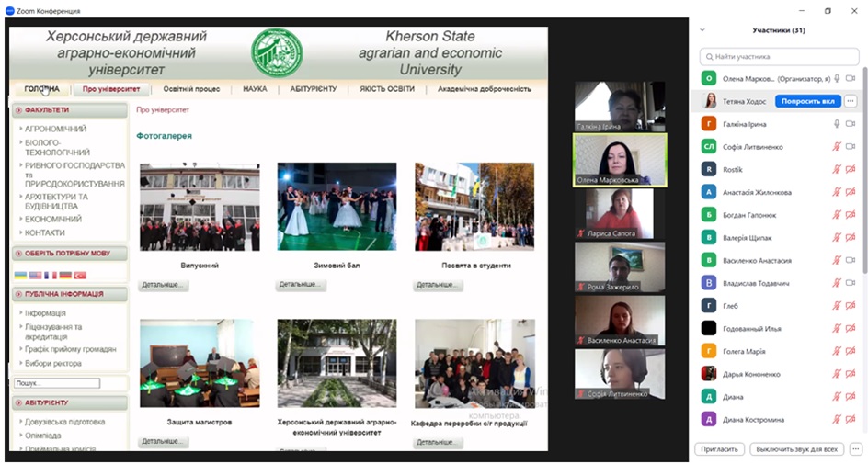Click ФАКУЛЬТЕТИ section header
This screenshot has height=464, width=868.
[x=70, y=110]
